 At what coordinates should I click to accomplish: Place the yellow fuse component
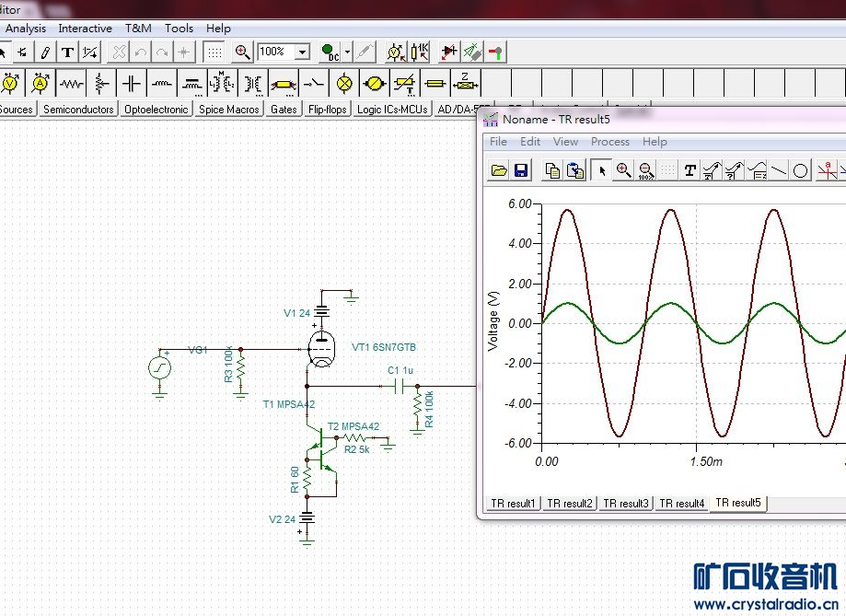tap(435, 83)
